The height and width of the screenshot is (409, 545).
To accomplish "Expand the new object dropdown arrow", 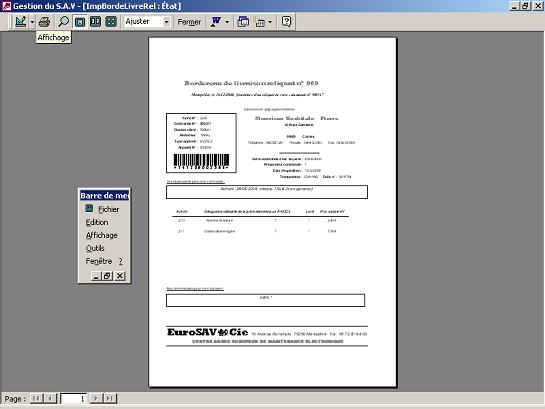I will pyautogui.click(x=270, y=22).
